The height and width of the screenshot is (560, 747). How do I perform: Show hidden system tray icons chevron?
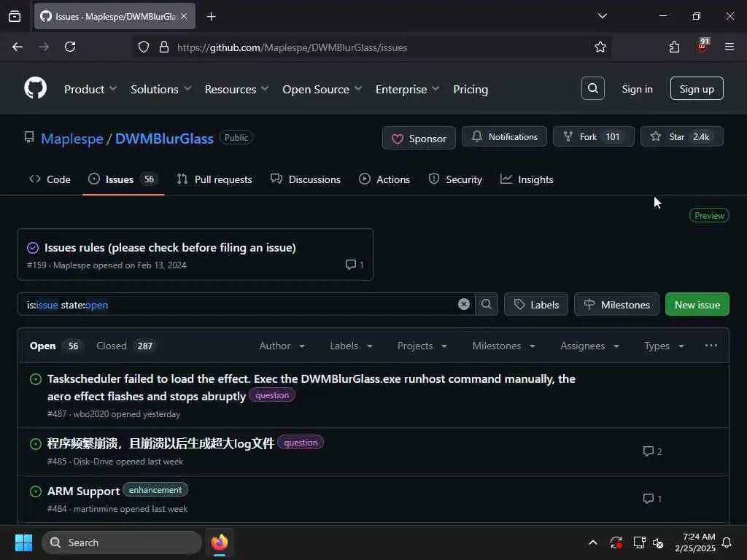tap(592, 542)
